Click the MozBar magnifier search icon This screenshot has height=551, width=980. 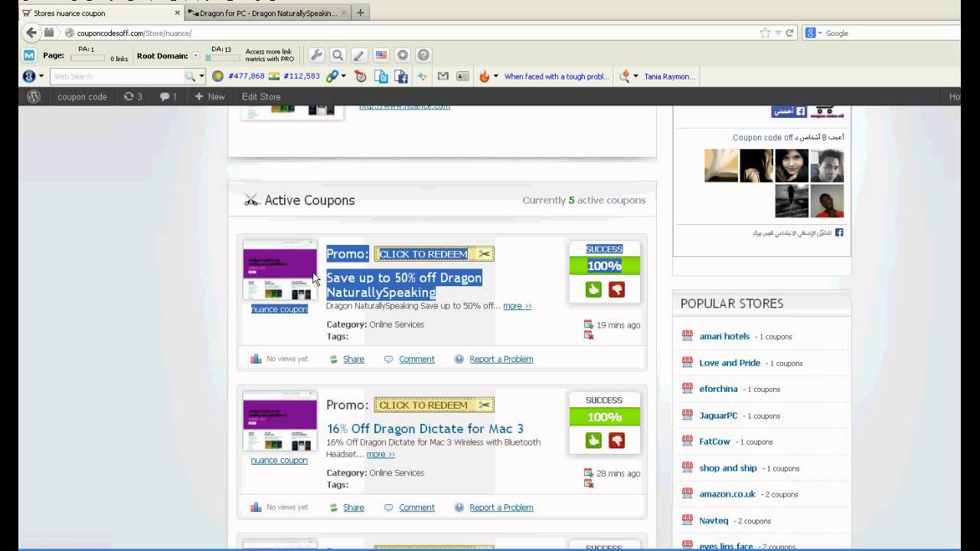[338, 55]
